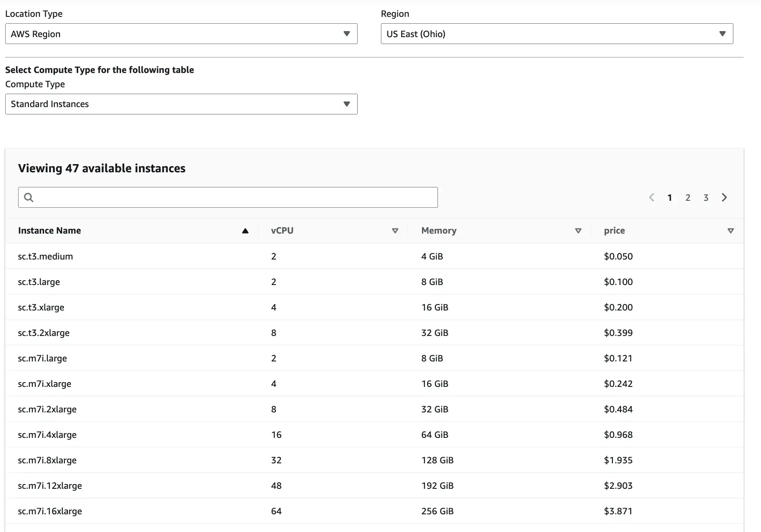Sort by Instance Name ascending arrow
The height and width of the screenshot is (532, 761).
(245, 231)
